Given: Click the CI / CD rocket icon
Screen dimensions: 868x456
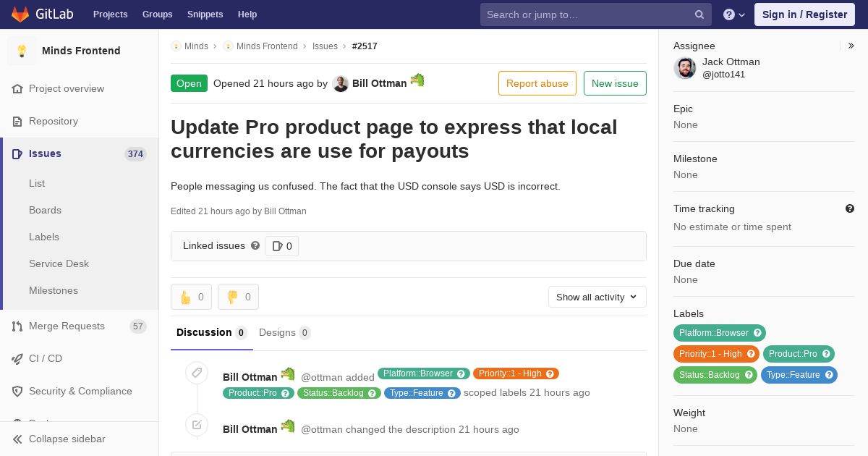Looking at the screenshot, I should point(17,359).
